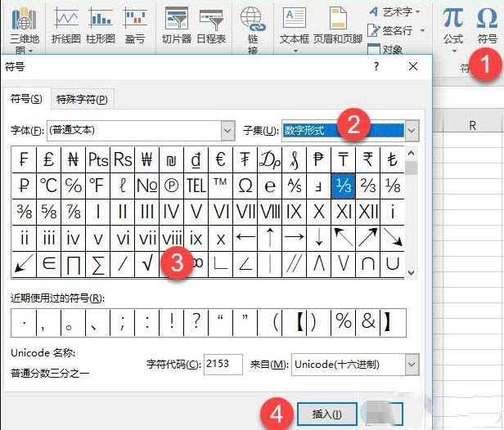The height and width of the screenshot is (430, 504).
Task: Select the two-thirds ⅔ symbol
Action: [367, 186]
